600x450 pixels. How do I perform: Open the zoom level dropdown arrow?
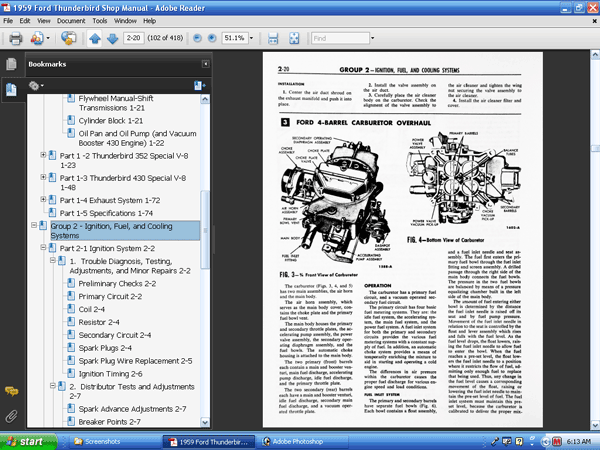point(251,38)
